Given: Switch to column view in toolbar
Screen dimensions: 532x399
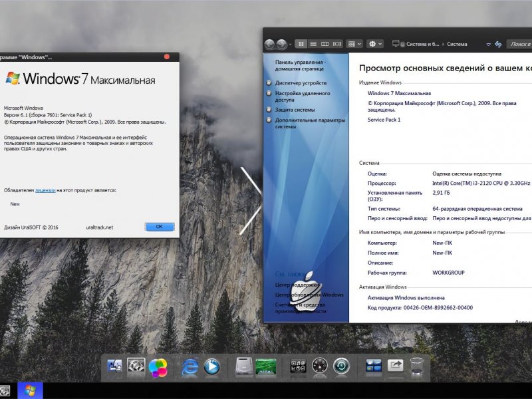Looking at the screenshot, I should coord(325,44).
